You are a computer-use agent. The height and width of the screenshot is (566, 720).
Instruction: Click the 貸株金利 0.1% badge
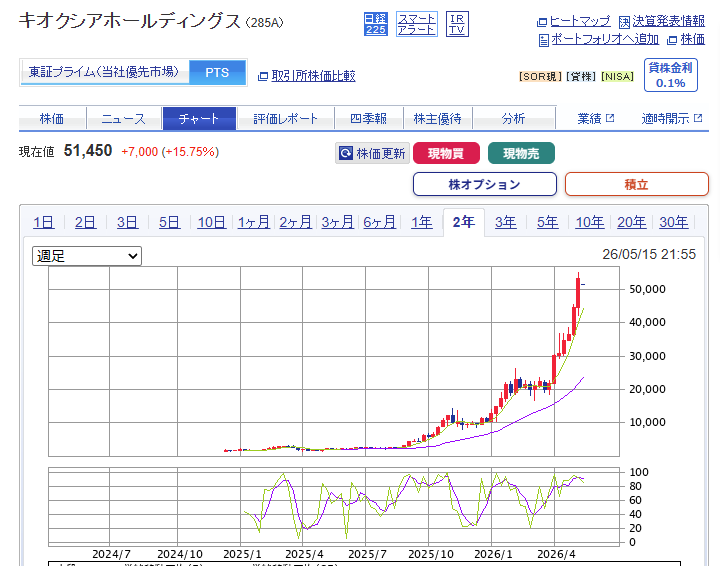[x=670, y=75]
